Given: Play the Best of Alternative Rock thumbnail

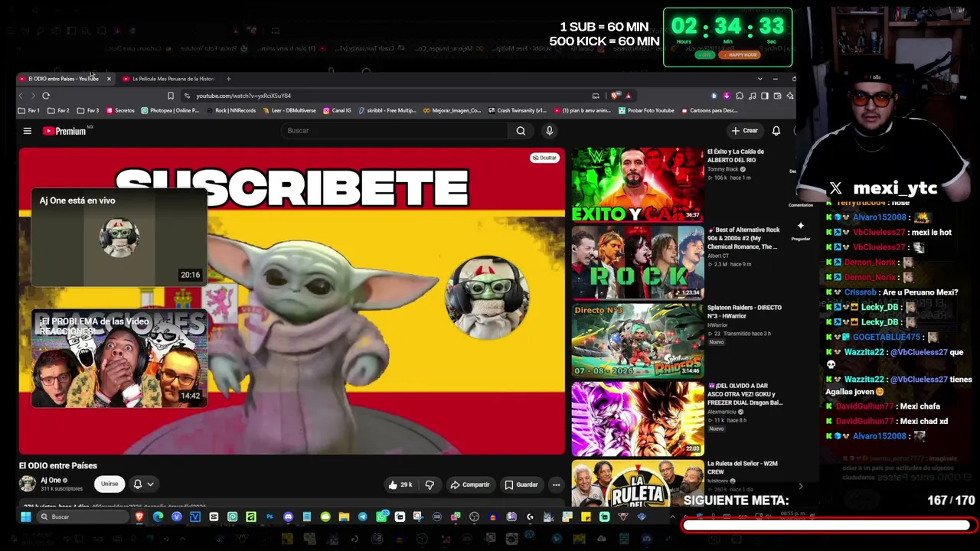Looking at the screenshot, I should click(638, 262).
